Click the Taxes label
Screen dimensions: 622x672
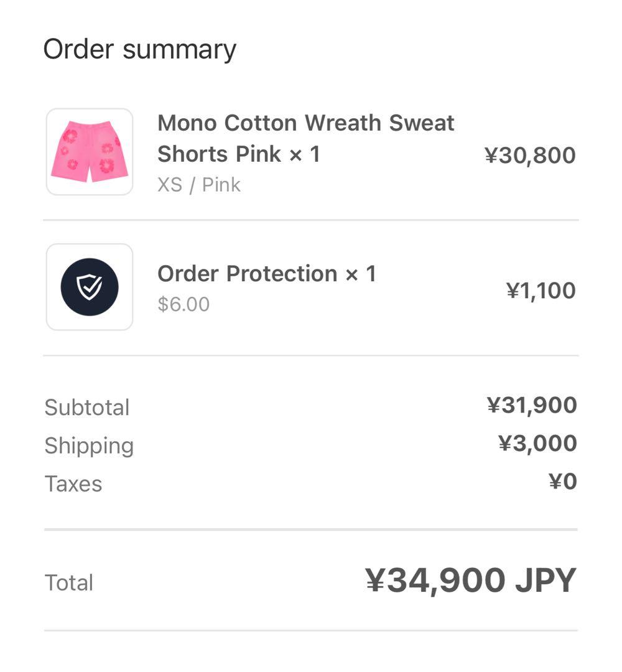[x=73, y=483]
